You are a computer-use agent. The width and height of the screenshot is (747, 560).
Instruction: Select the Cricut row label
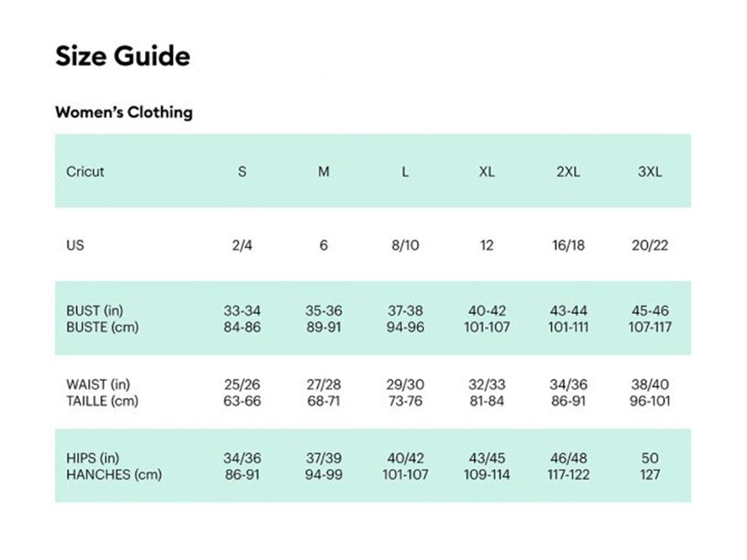pos(85,172)
